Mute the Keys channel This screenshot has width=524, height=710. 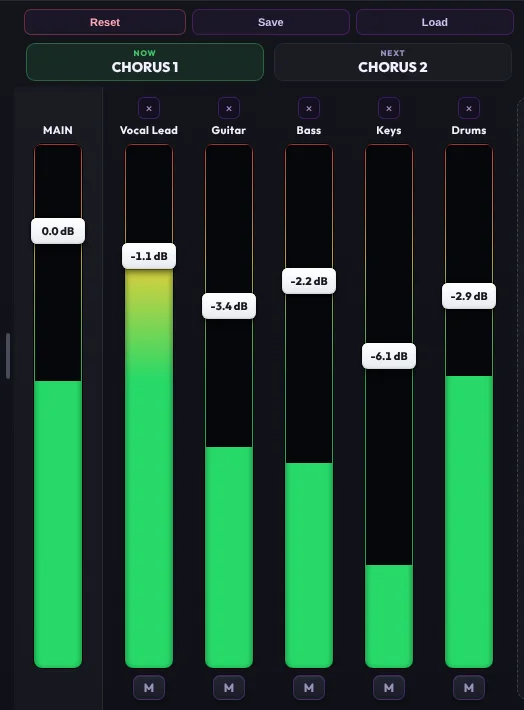(x=389, y=688)
